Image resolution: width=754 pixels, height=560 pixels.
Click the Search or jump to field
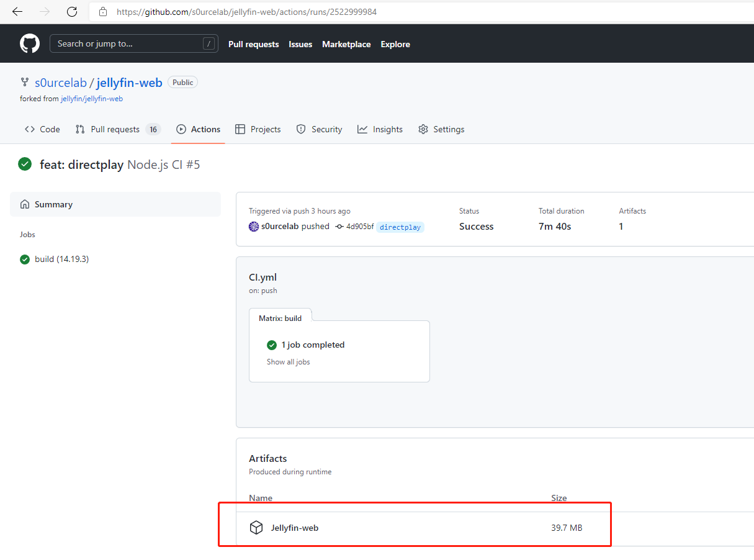point(127,43)
